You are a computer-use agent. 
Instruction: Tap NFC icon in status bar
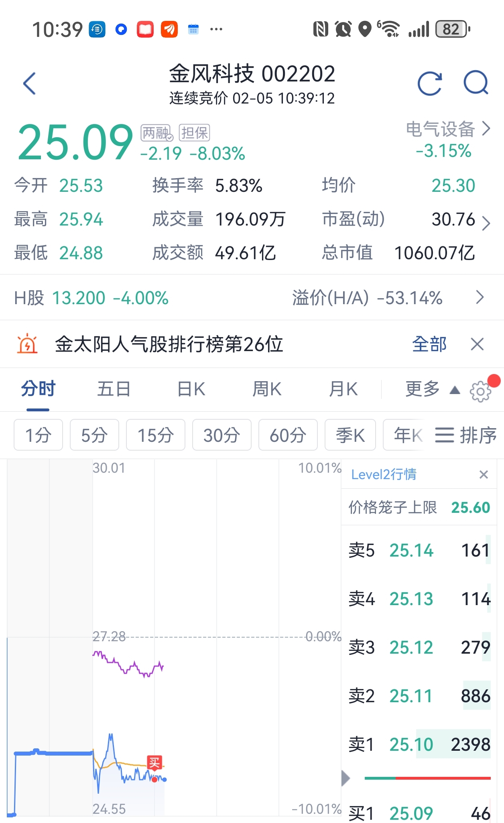[321, 29]
